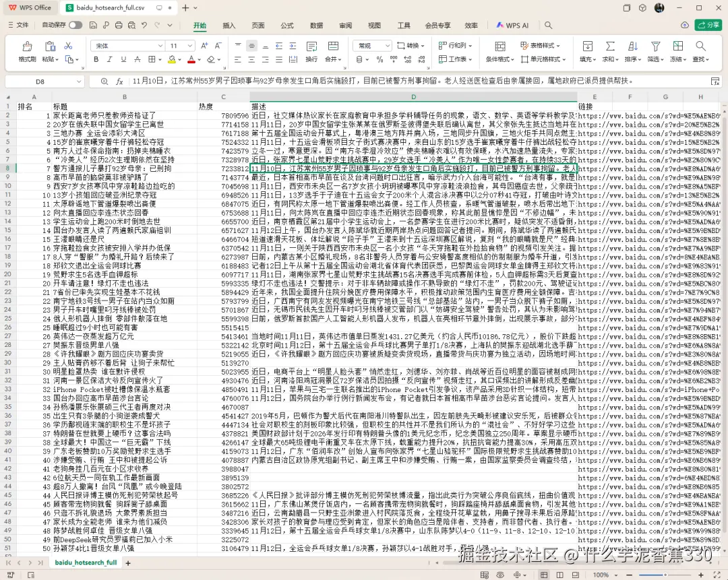Image resolution: width=728 pixels, height=580 pixels.
Task: Expand the Name Box D8 dropdown
Action: pyautogui.click(x=78, y=82)
